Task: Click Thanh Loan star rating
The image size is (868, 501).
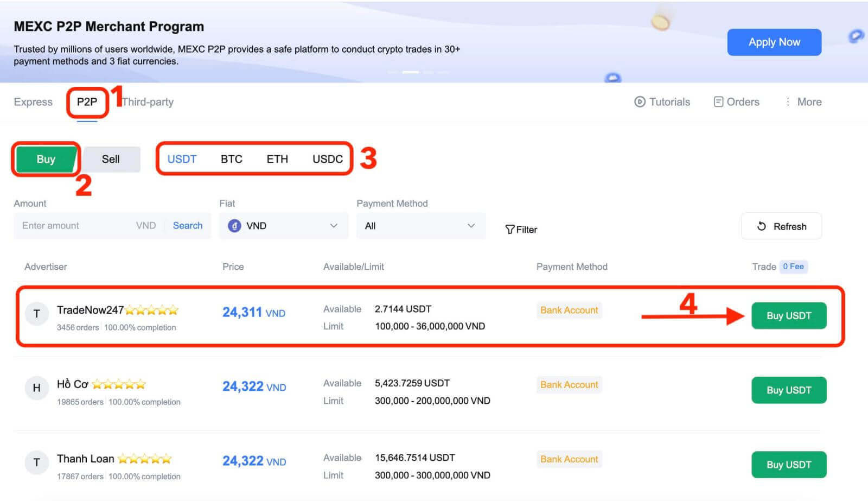Action: point(145,459)
